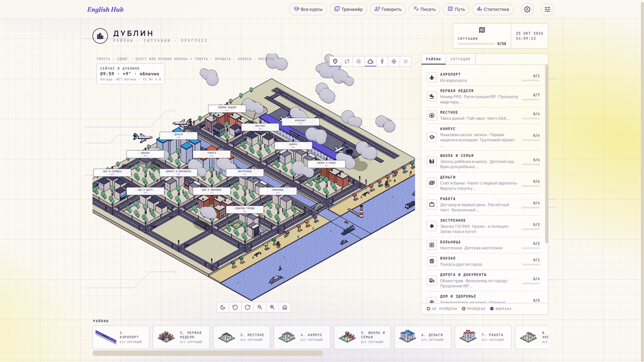Select the snowflake weather icon
This screenshot has height=362, width=644.
394,62
